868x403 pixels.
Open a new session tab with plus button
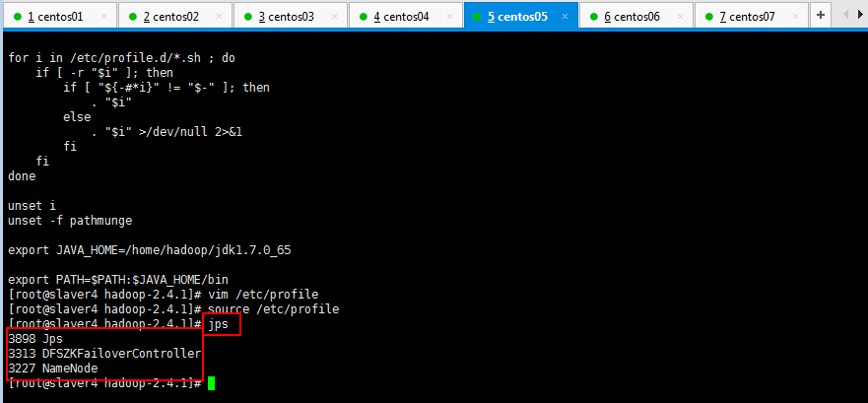[x=822, y=15]
